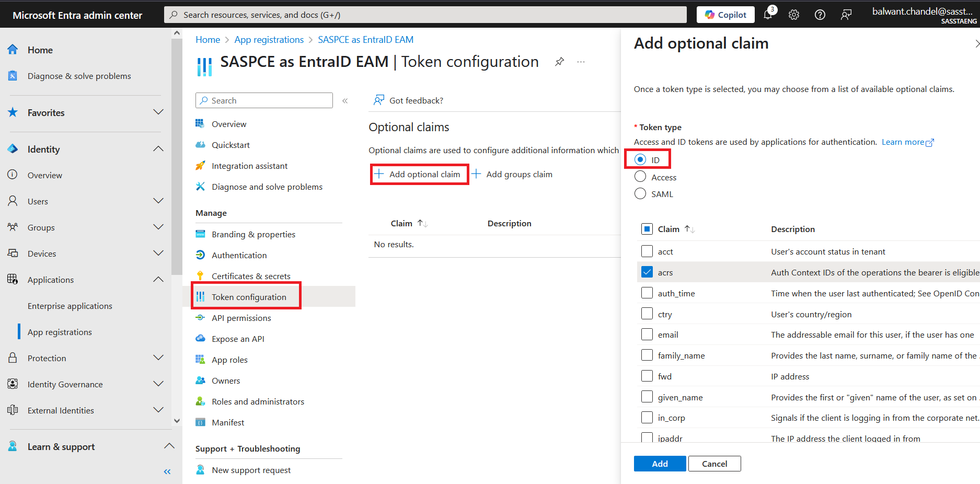
Task: Select the Access token type radio button
Action: point(640,177)
